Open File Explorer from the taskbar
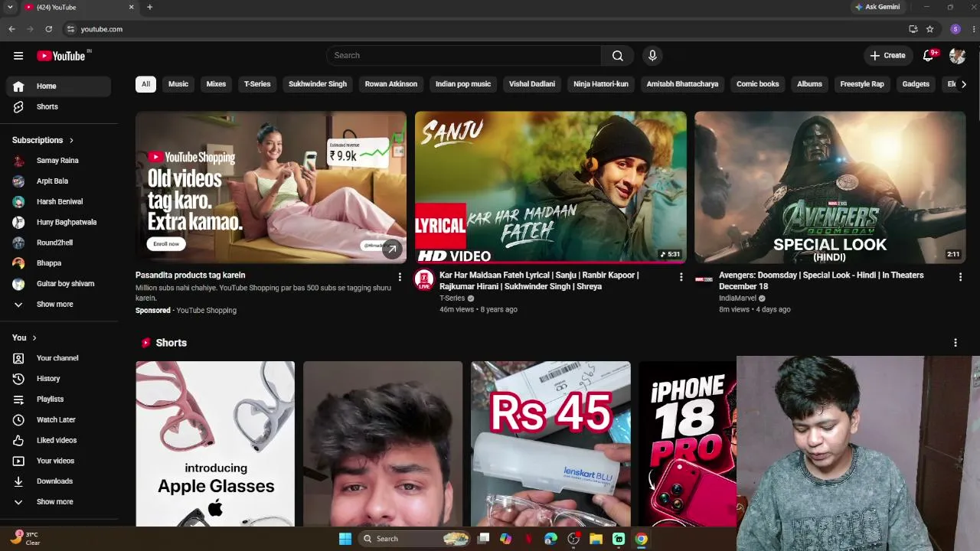Viewport: 980px width, 551px height. [x=596, y=539]
